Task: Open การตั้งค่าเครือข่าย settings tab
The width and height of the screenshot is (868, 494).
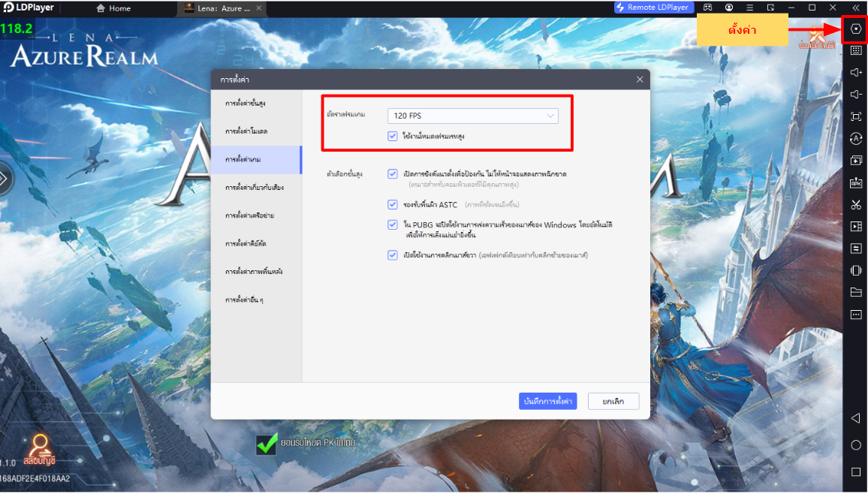Action: click(256, 215)
